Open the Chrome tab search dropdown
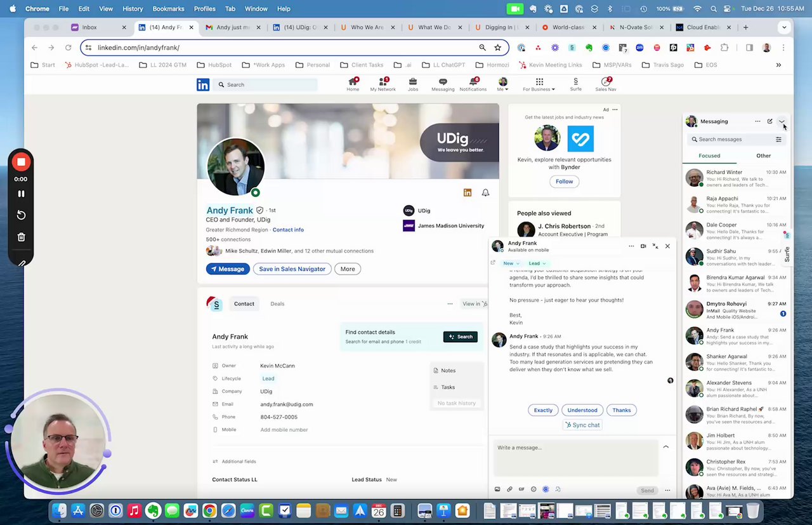812x525 pixels. tap(784, 27)
